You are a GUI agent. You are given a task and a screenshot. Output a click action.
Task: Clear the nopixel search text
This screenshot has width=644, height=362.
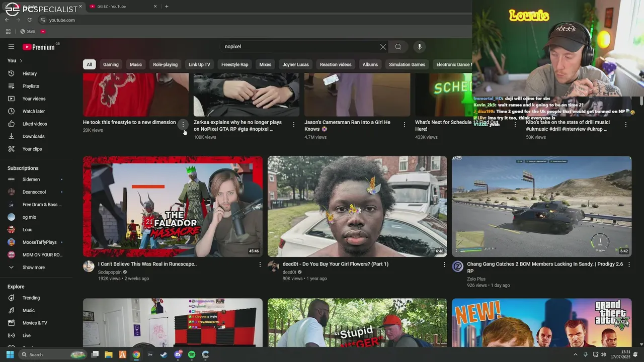point(383,47)
